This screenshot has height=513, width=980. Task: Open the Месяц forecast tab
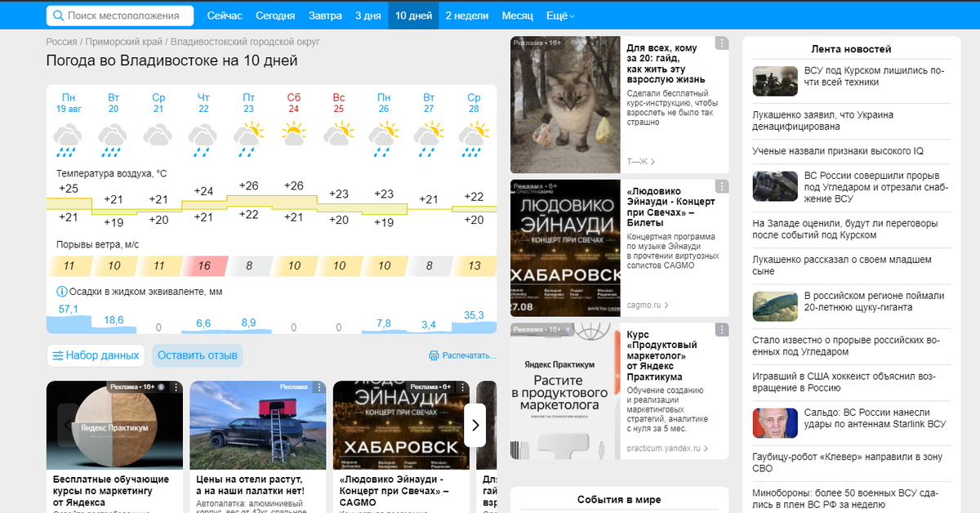pyautogui.click(x=518, y=16)
